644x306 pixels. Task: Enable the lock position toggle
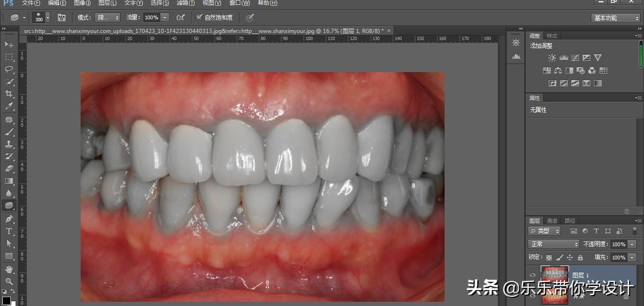[x=570, y=257]
